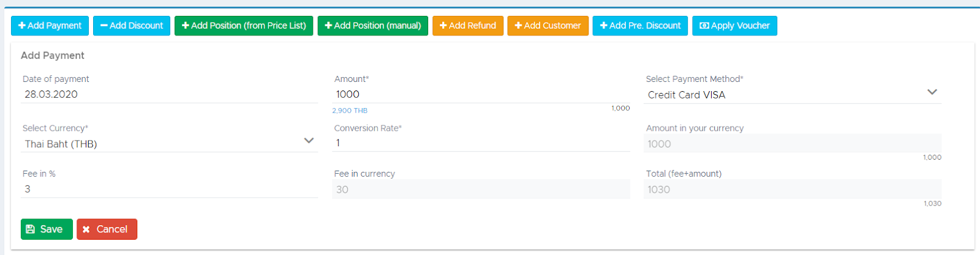The width and height of the screenshot is (980, 255).
Task: Click the plus icon on Add Refund
Action: (x=443, y=26)
